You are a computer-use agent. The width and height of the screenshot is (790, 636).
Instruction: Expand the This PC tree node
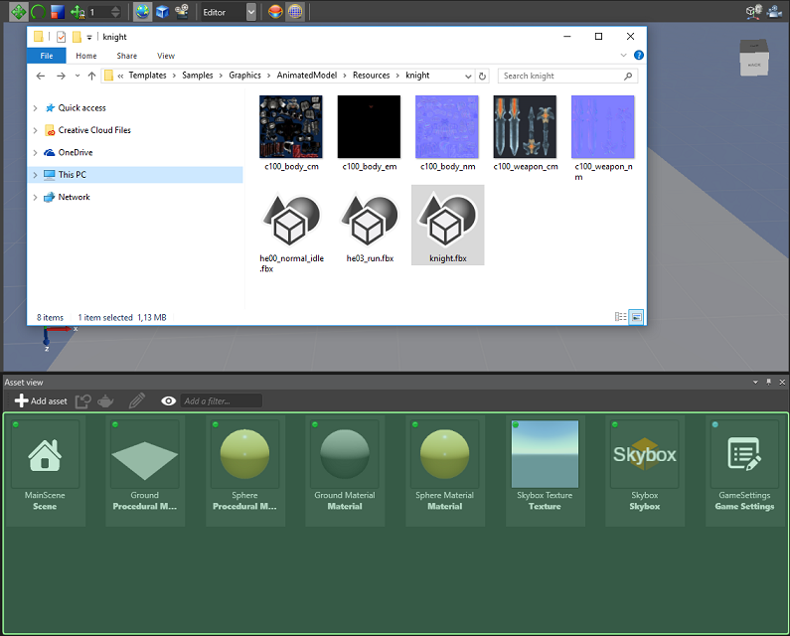pyautogui.click(x=36, y=175)
